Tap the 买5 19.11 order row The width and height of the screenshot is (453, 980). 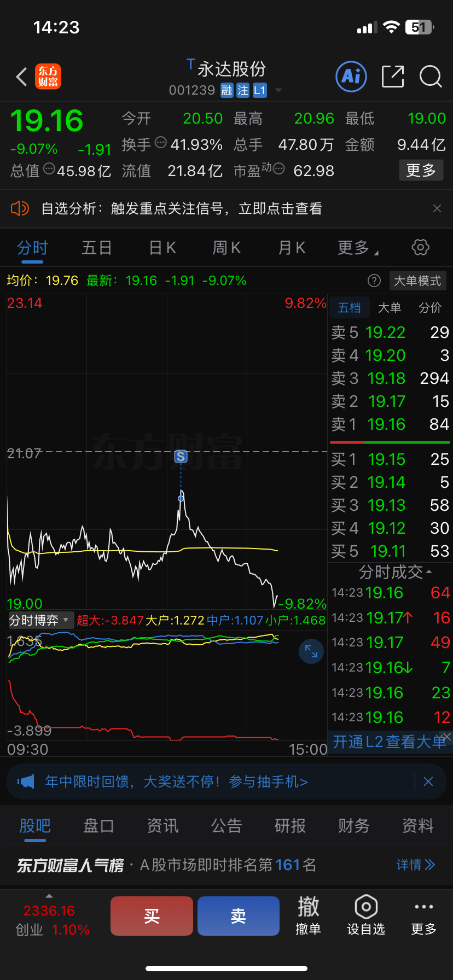click(x=390, y=551)
